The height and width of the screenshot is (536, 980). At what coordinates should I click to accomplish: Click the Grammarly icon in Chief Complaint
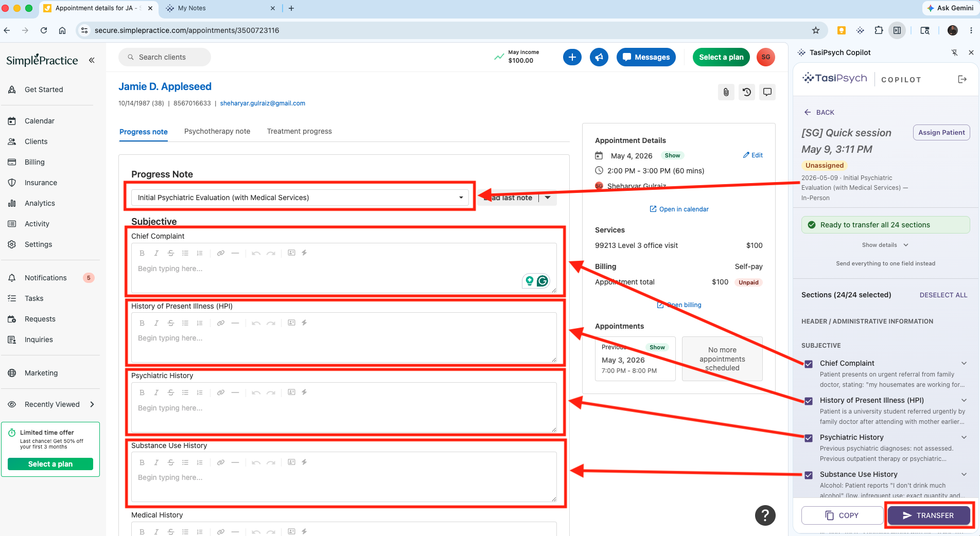tap(542, 281)
